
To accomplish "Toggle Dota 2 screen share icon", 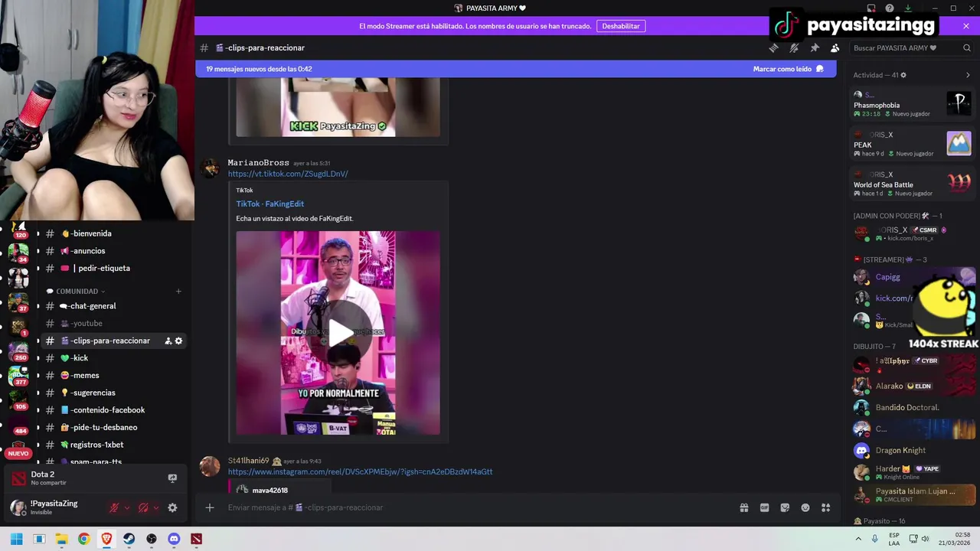I will [172, 478].
